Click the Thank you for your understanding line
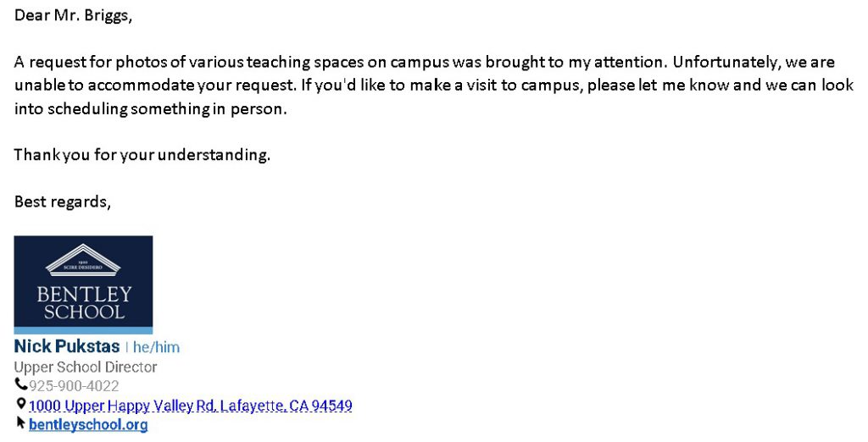868x442 pixels. [x=142, y=154]
